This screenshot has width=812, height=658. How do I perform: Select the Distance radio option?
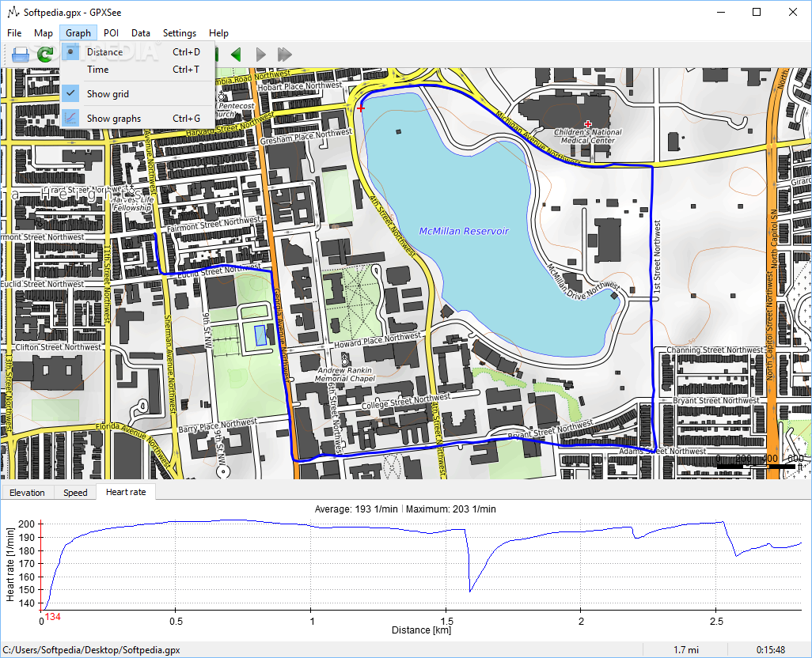pos(137,51)
